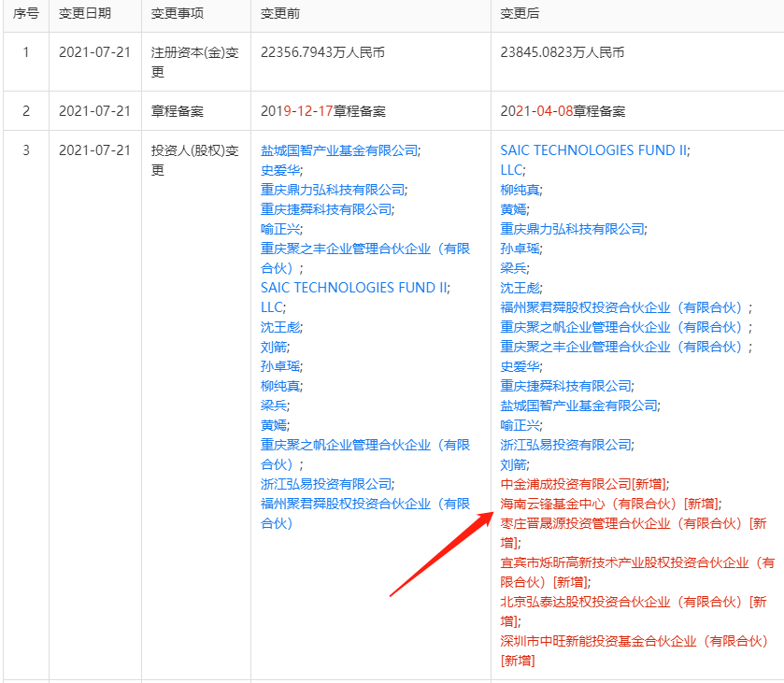
Task: Open 柳纯真 link in 变更前 column
Action: tap(280, 386)
